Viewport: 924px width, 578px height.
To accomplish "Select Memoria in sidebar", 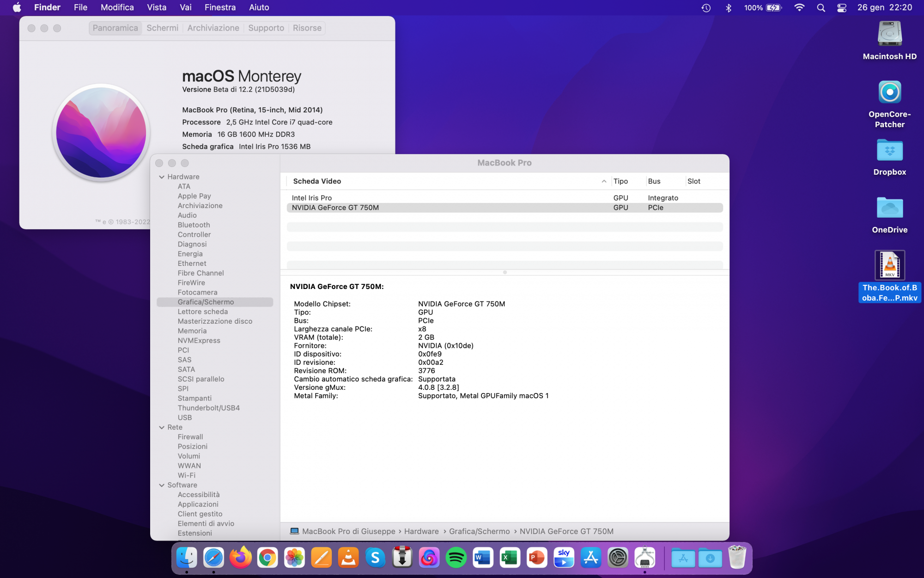I will (192, 331).
